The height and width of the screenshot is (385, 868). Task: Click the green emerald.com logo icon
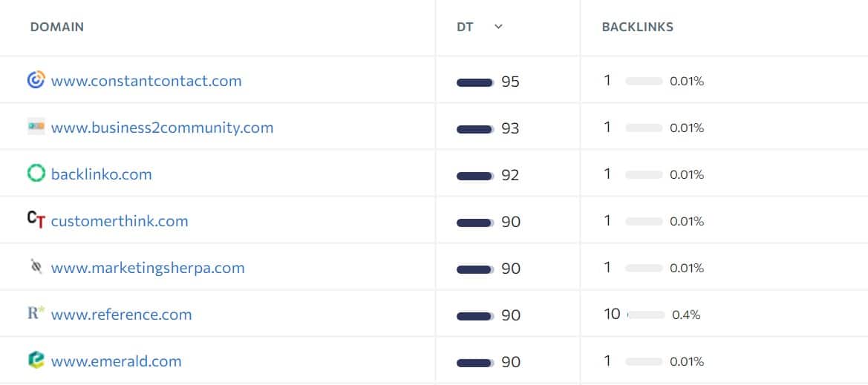(x=36, y=360)
